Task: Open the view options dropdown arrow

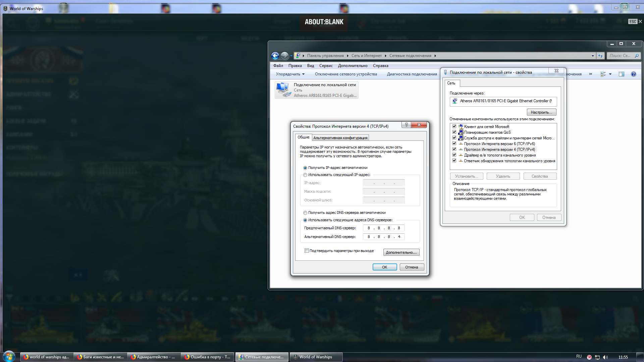Action: pos(610,74)
